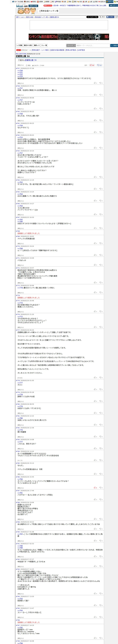Image resolution: width=118 pixels, height=644 pixels.
Task: Click >>757 anchor in post #758
Action: point(20,88)
